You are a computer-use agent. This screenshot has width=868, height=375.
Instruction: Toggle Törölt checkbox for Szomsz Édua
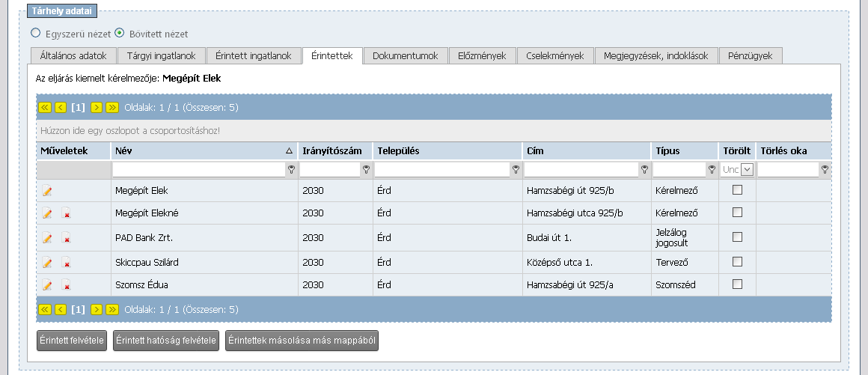tap(737, 284)
